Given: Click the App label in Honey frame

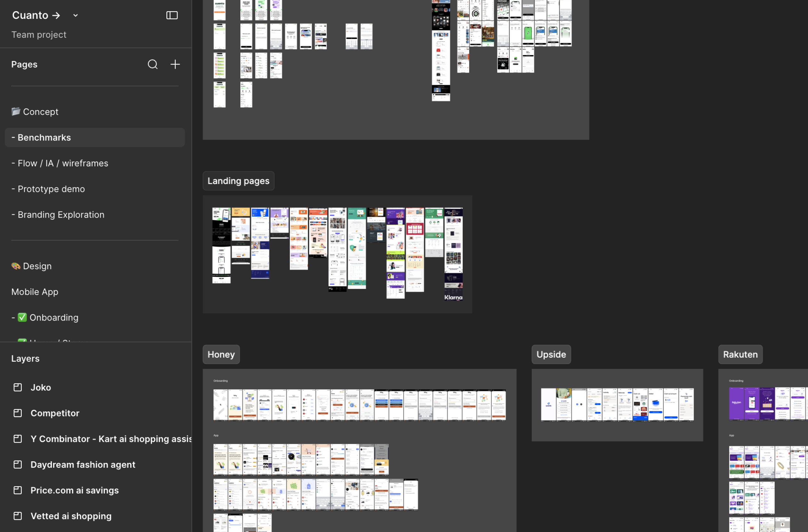Looking at the screenshot, I should click(216, 435).
